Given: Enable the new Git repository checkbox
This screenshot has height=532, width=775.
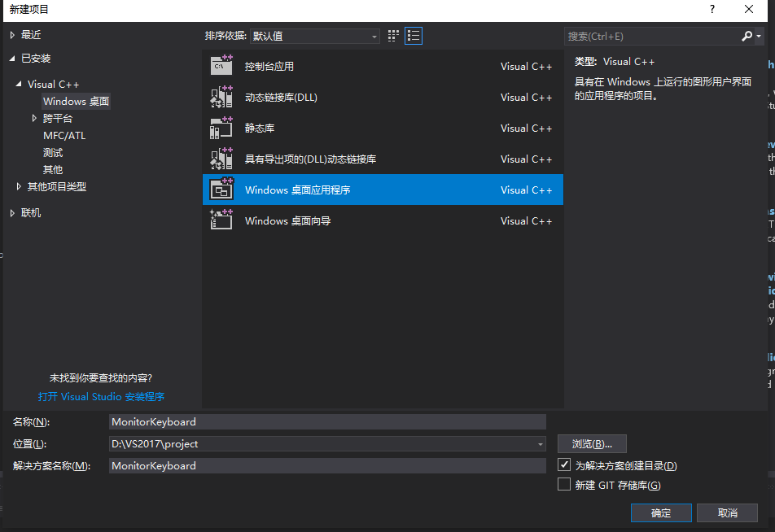Looking at the screenshot, I should tap(564, 485).
